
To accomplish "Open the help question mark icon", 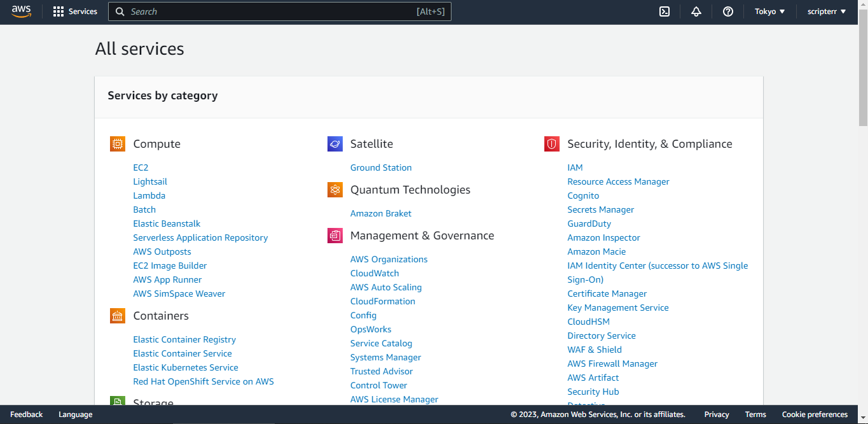I will [x=728, y=11].
